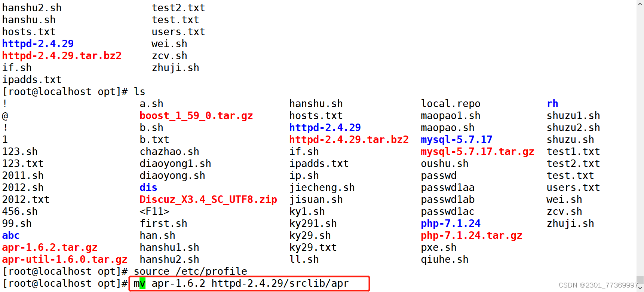Screen dimensions: 644x292
Task: Click the ky291.sh file name
Action: click(x=313, y=223)
